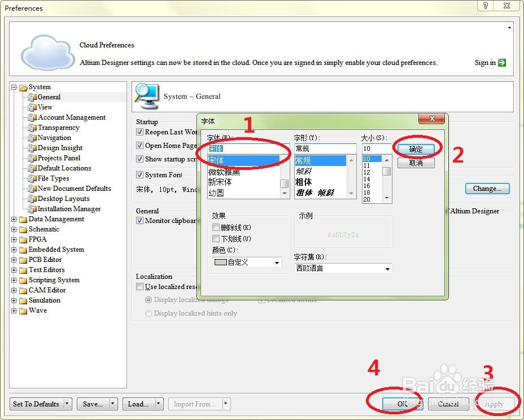Open the Load dropdown arrow
Image resolution: width=524 pixels, height=420 pixels.
click(159, 404)
